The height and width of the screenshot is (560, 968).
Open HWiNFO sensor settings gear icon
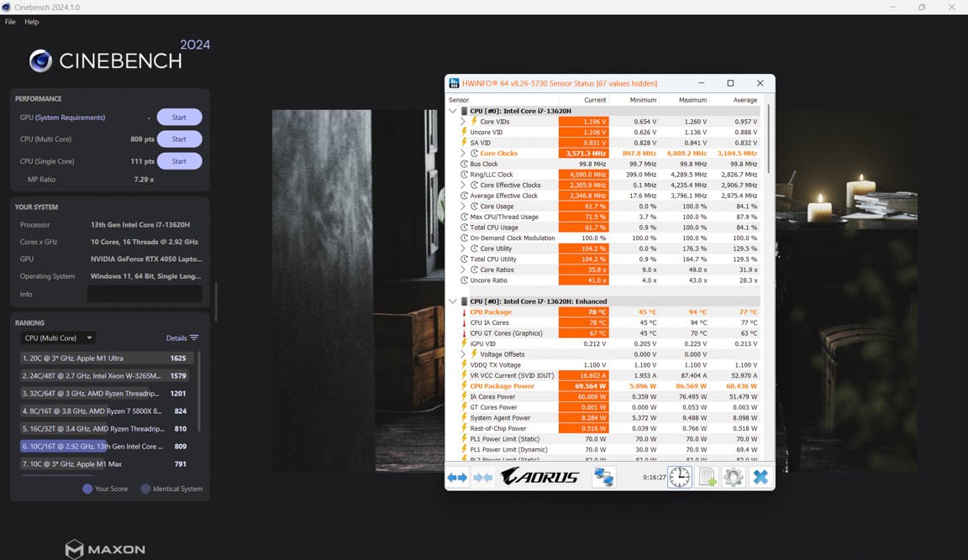coord(734,477)
